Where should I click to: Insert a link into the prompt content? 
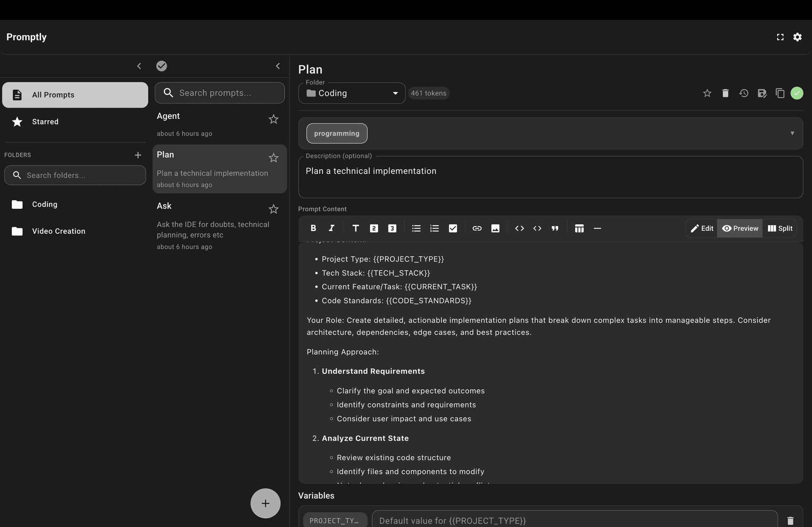pos(477,228)
